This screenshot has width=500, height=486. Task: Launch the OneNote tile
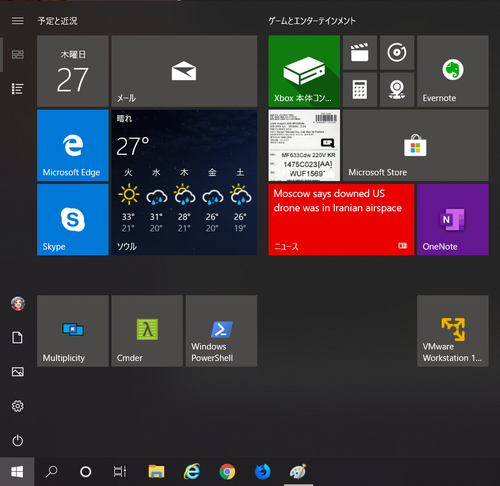pos(453,220)
